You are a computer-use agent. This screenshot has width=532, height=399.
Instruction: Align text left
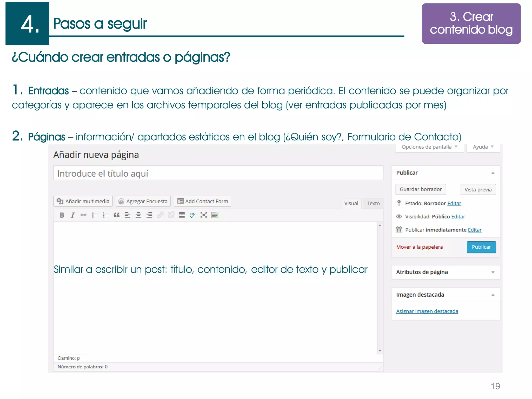pyautogui.click(x=127, y=215)
